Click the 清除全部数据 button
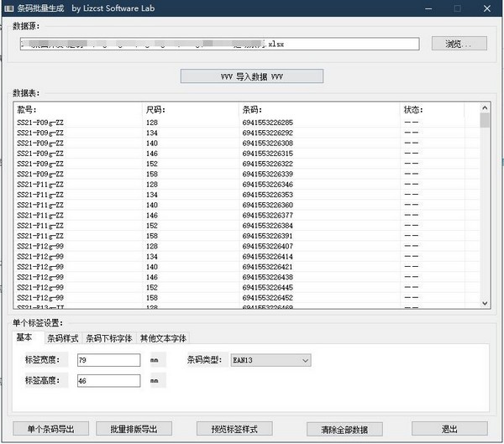The width and height of the screenshot is (504, 444). pyautogui.click(x=344, y=429)
